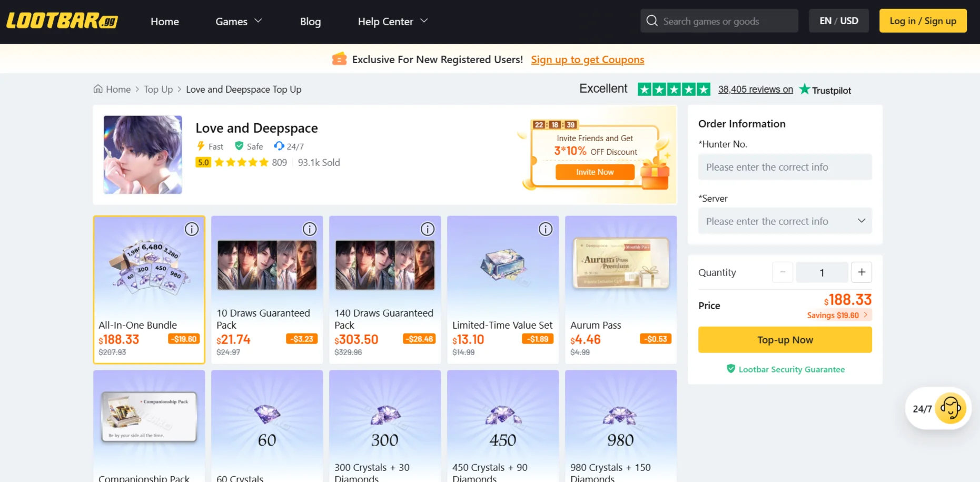Viewport: 980px width, 482px height.
Task: Open the Help Center dropdown
Action: 393,22
